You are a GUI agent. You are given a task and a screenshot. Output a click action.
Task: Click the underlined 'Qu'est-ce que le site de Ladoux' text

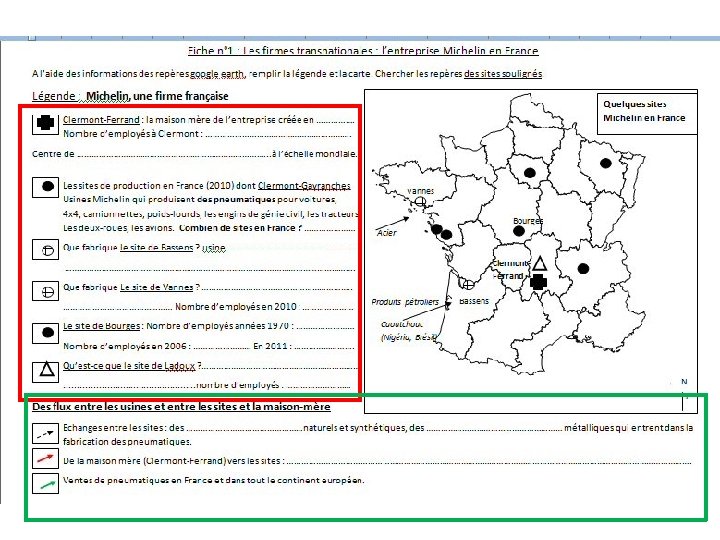(129, 366)
